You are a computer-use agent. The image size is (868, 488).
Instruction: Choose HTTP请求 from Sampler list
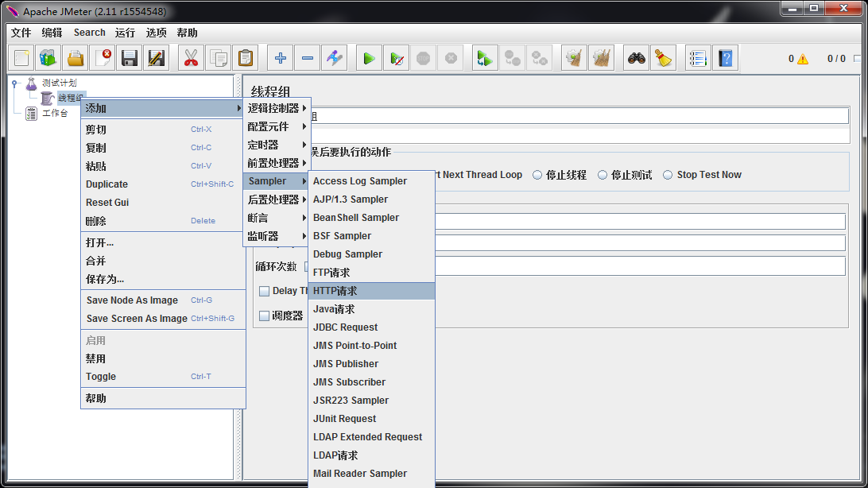pyautogui.click(x=371, y=291)
